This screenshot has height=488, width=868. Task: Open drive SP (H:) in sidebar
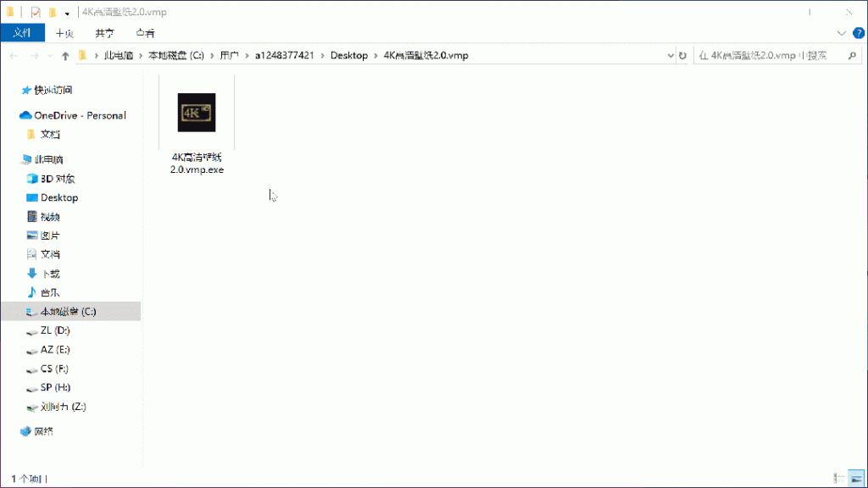click(x=55, y=387)
